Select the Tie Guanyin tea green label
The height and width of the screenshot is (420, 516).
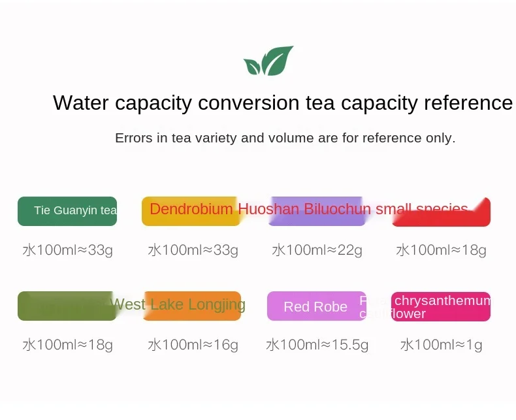[67, 212]
